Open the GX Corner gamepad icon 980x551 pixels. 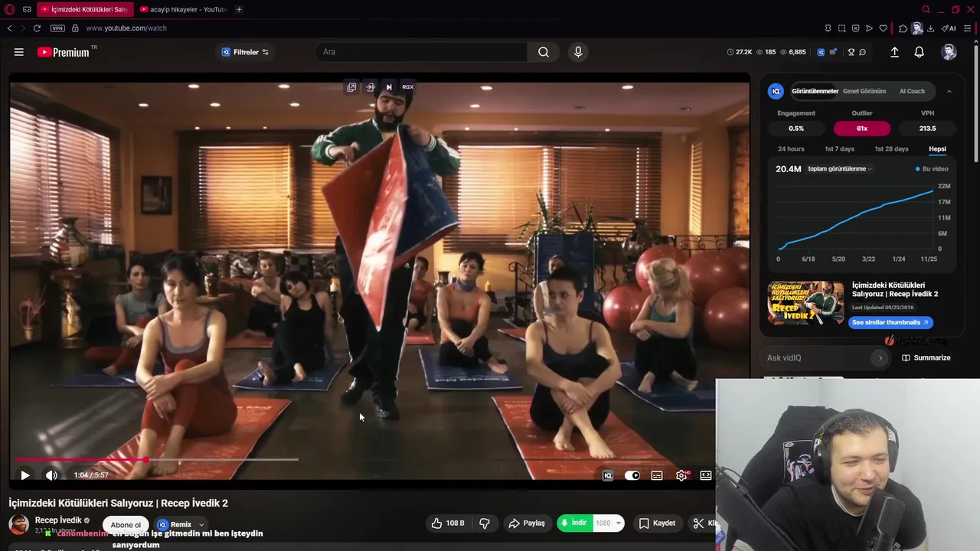point(28,9)
